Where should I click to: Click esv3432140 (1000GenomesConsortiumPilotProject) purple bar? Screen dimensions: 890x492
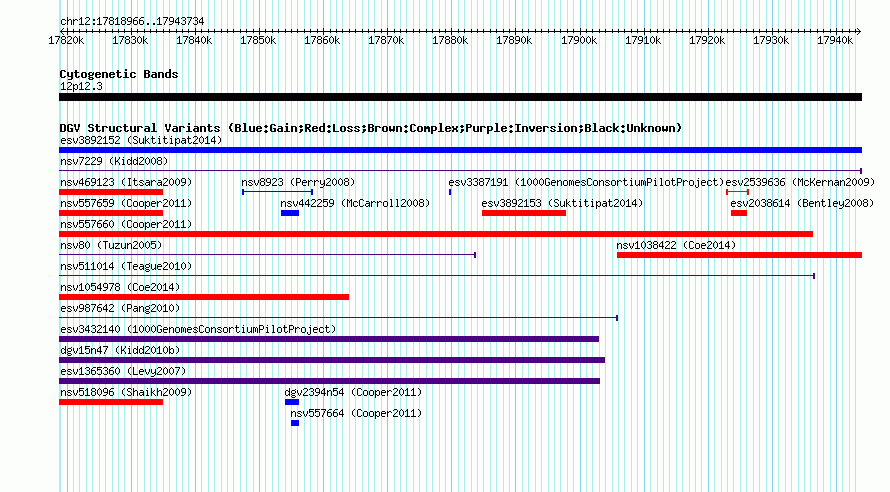[329, 339]
